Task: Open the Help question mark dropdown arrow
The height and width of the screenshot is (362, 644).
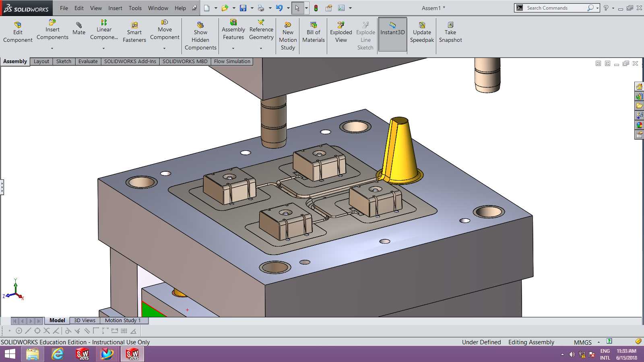Action: 613,8
